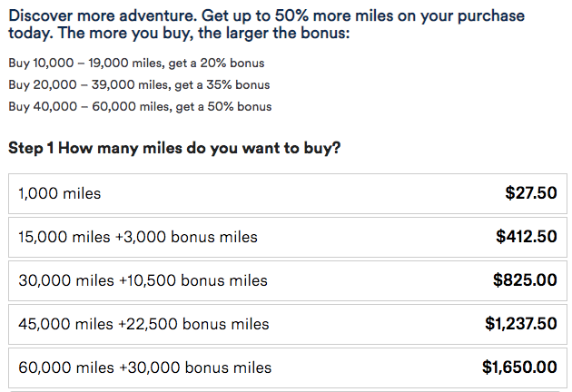Click the $825.00 price
This screenshot has height=392, width=572.
[525, 280]
